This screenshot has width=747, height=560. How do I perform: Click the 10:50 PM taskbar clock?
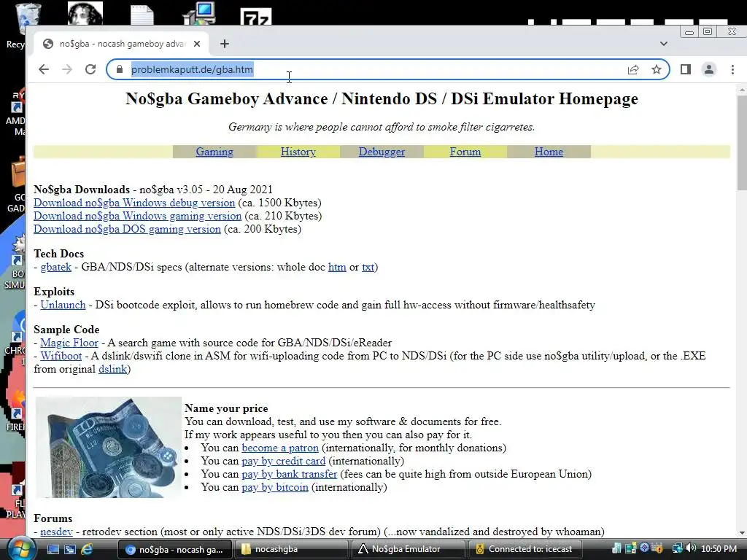719,548
